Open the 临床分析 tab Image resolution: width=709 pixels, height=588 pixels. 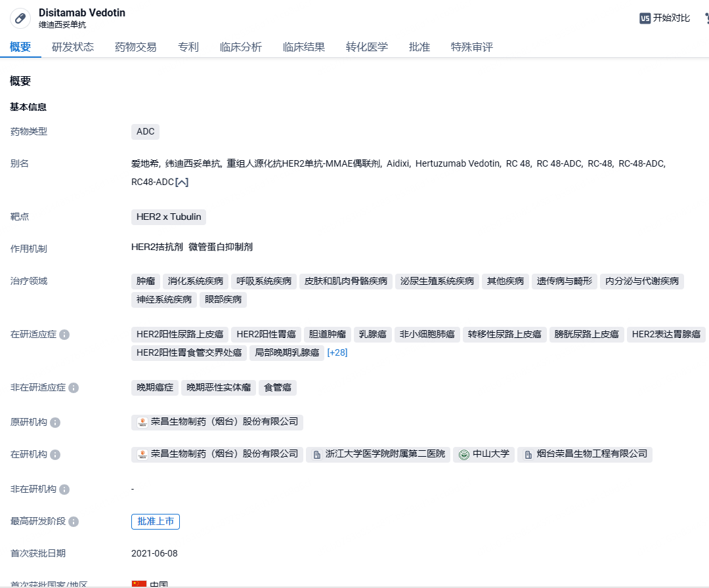tap(240, 47)
